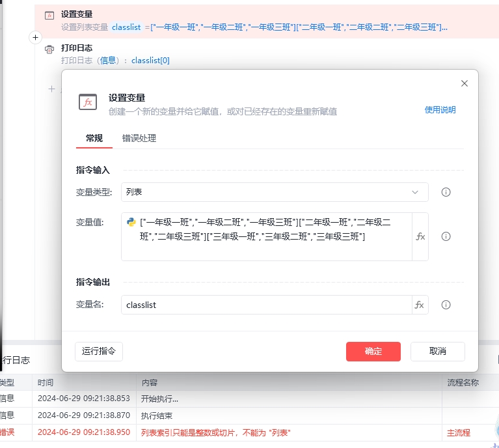Screen dimensions: 499x448
Task: Click into the variable name field classlist
Action: 266,305
